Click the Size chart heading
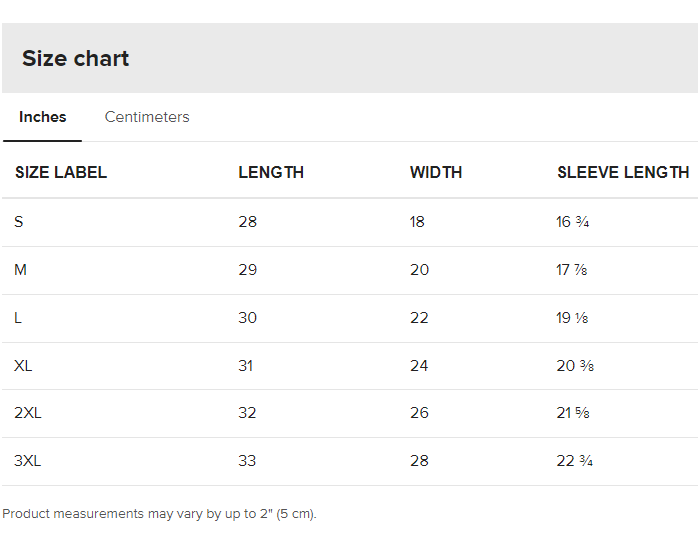Viewport: 698px width, 548px height. pos(75,58)
